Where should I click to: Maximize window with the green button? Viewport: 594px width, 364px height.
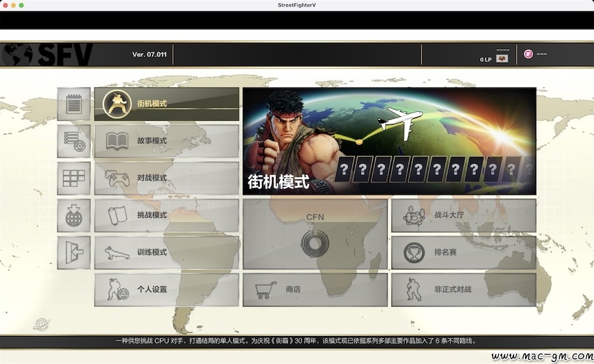pos(21,5)
